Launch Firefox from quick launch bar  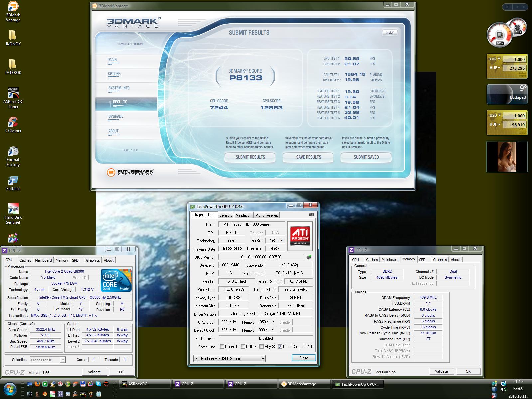tap(37, 384)
